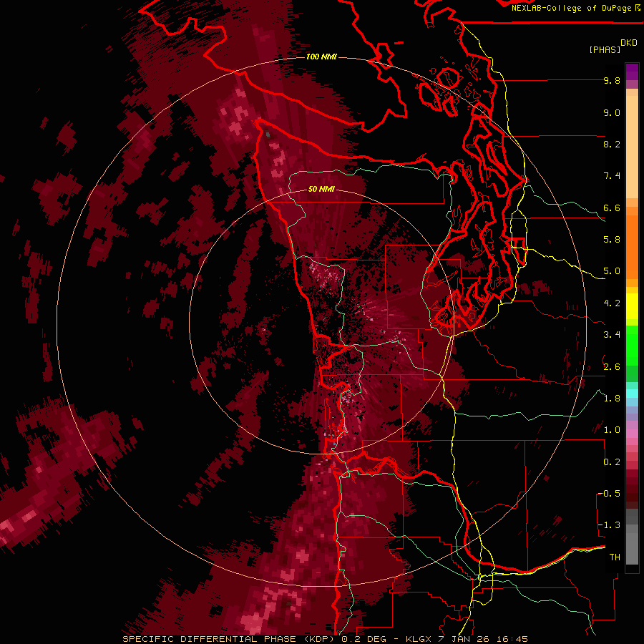Click the 5.8 scale value
The image size is (644, 644).
coord(612,240)
